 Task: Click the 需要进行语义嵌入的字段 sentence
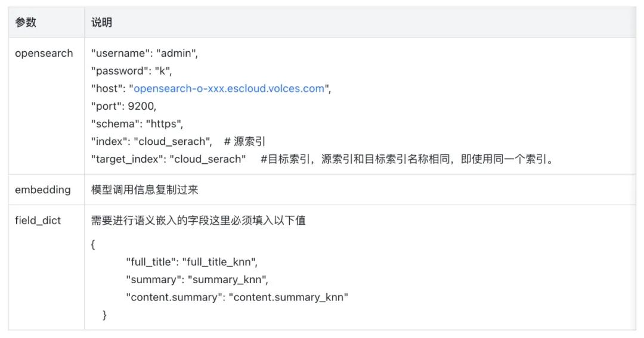point(198,221)
